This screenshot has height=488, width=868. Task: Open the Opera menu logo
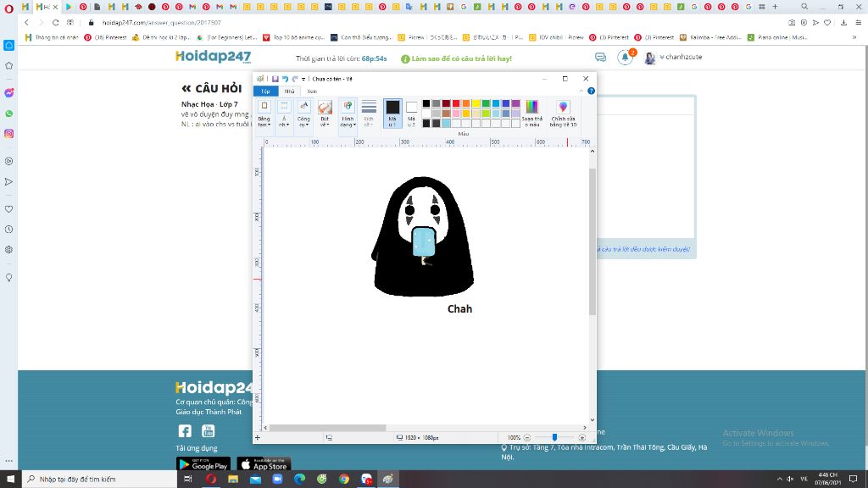pyautogui.click(x=8, y=8)
